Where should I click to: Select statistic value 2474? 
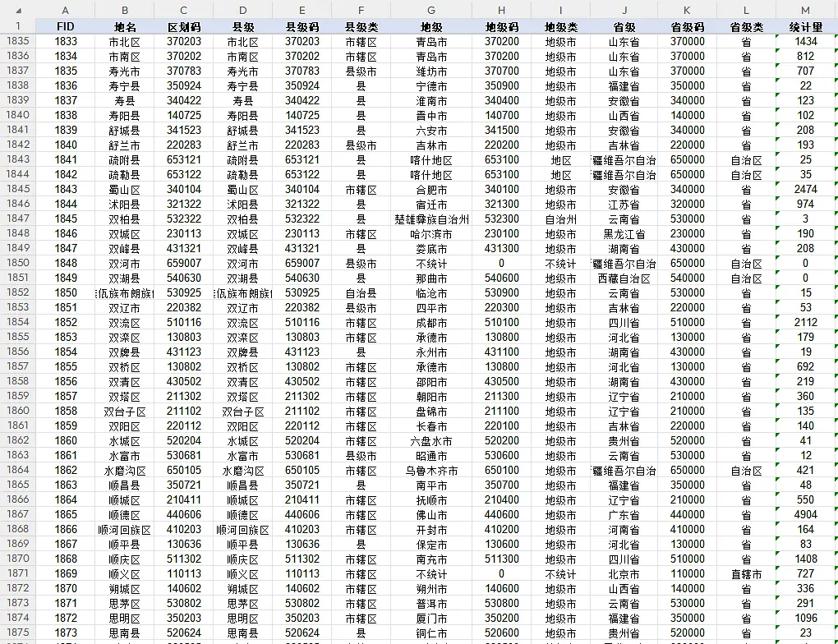pos(805,190)
